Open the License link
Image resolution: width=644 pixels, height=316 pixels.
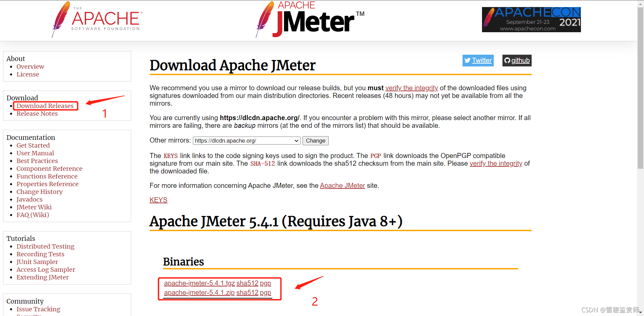click(x=28, y=74)
